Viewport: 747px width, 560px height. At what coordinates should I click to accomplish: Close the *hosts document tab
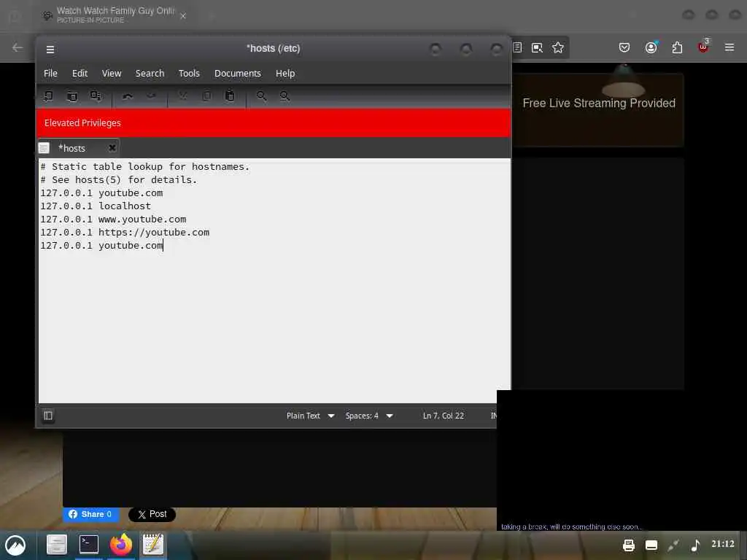112,147
